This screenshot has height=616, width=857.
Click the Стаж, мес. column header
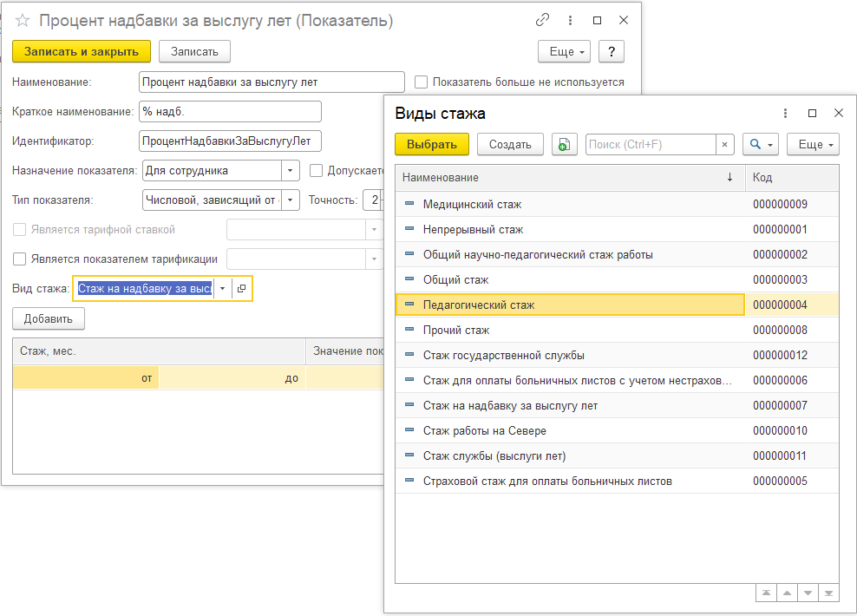click(159, 351)
